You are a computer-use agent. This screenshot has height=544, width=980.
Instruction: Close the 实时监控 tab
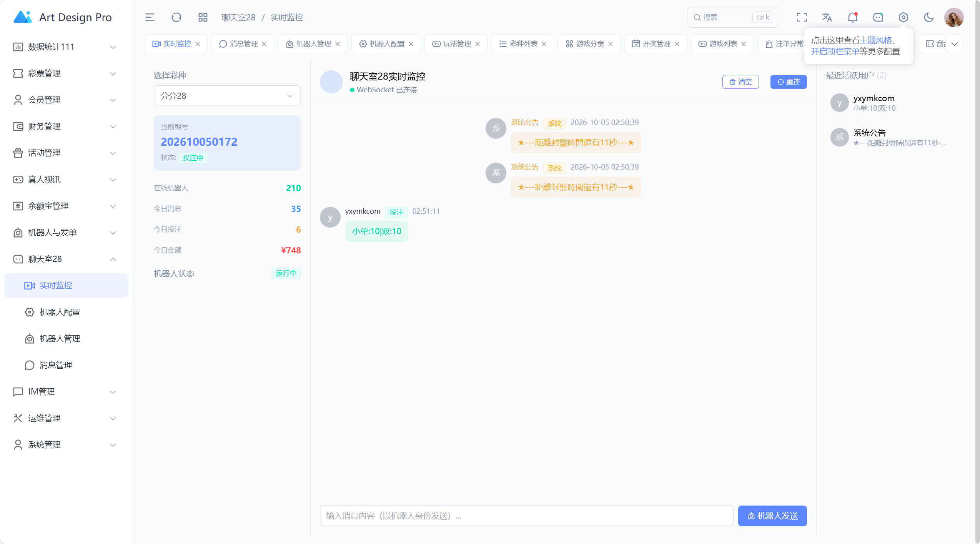pos(198,44)
